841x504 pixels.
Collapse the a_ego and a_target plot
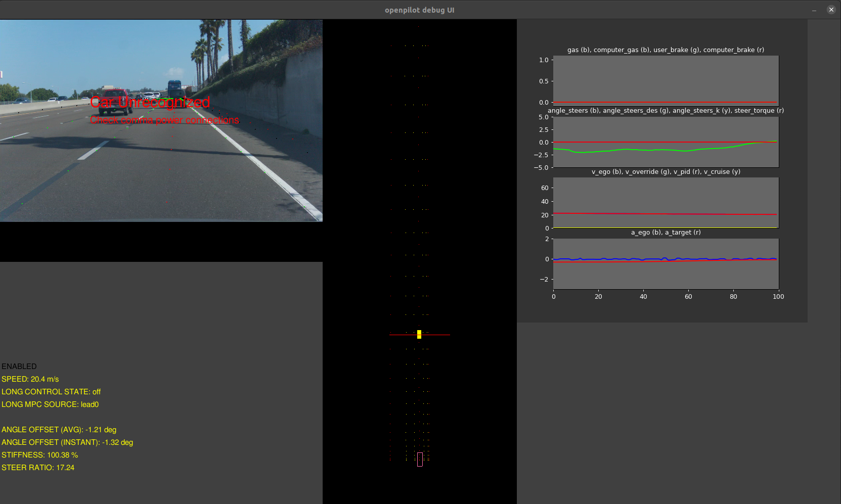coord(666,263)
